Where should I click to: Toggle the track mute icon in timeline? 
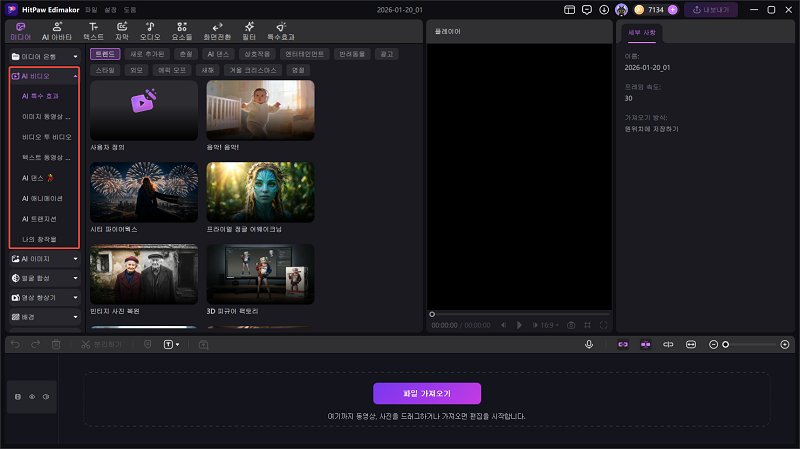[46, 397]
